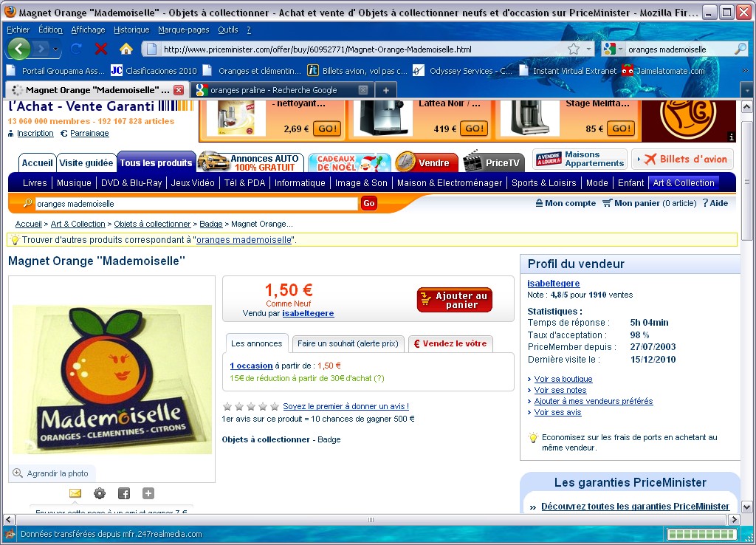Open the Billets avion bookmark
The image size is (756, 545).
(x=357, y=71)
